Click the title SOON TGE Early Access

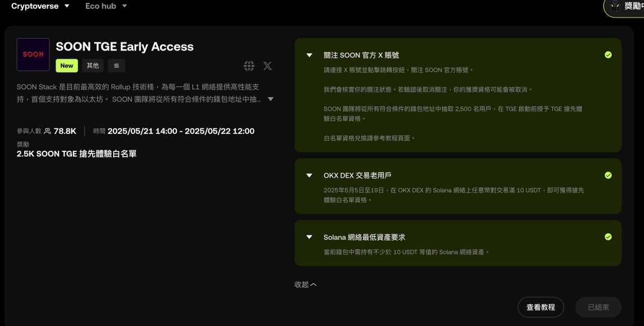(125, 47)
